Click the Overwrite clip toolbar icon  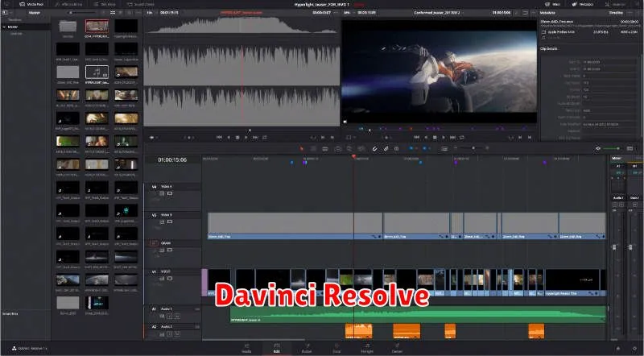tap(349, 148)
